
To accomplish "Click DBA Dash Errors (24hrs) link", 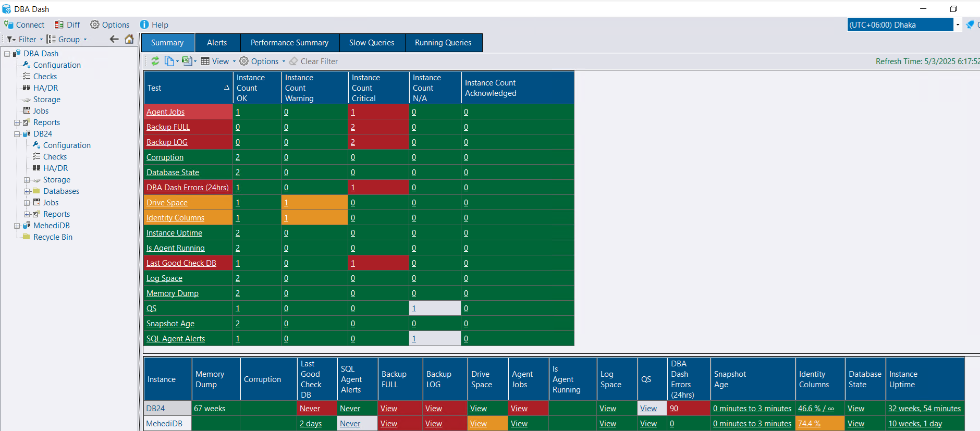I will click(x=187, y=187).
